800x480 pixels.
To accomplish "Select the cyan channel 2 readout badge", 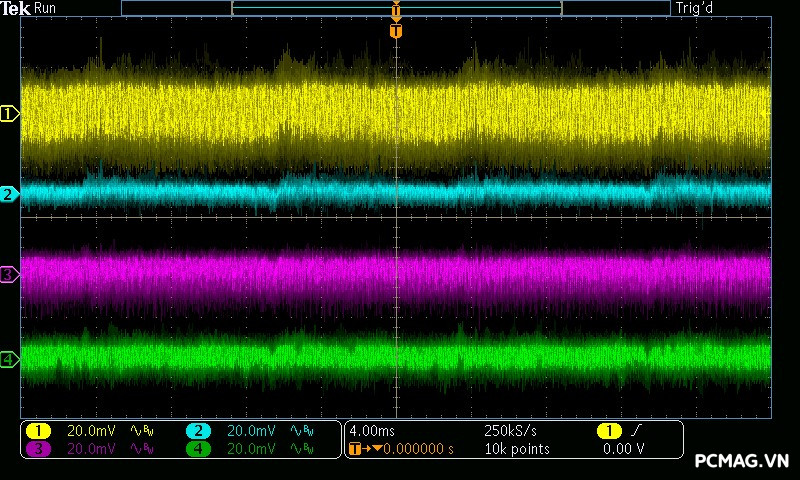I will pyautogui.click(x=198, y=431).
